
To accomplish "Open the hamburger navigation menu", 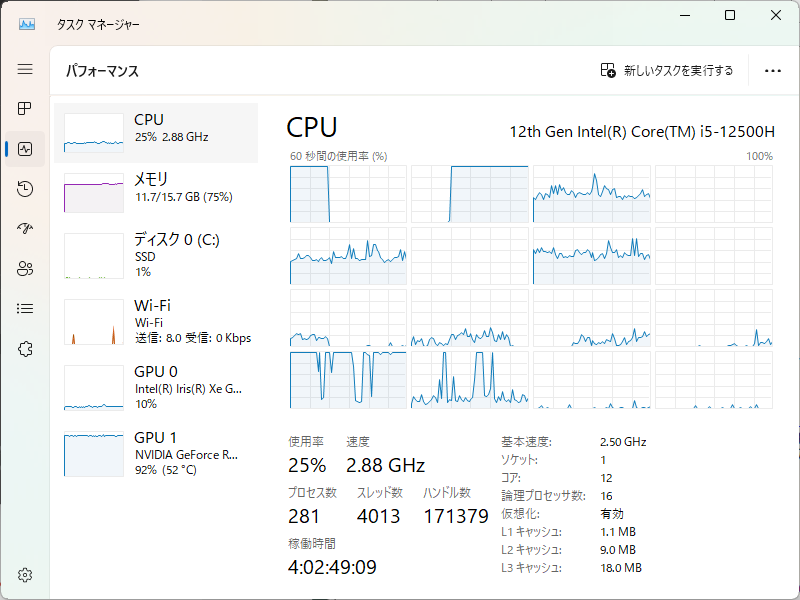I will [x=25, y=69].
